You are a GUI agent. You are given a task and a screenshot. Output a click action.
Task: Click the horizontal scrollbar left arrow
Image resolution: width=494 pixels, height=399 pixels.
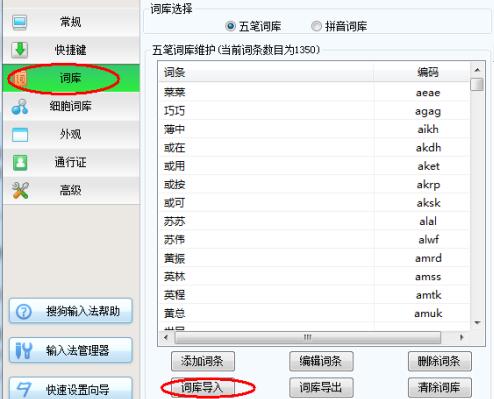click(166, 337)
